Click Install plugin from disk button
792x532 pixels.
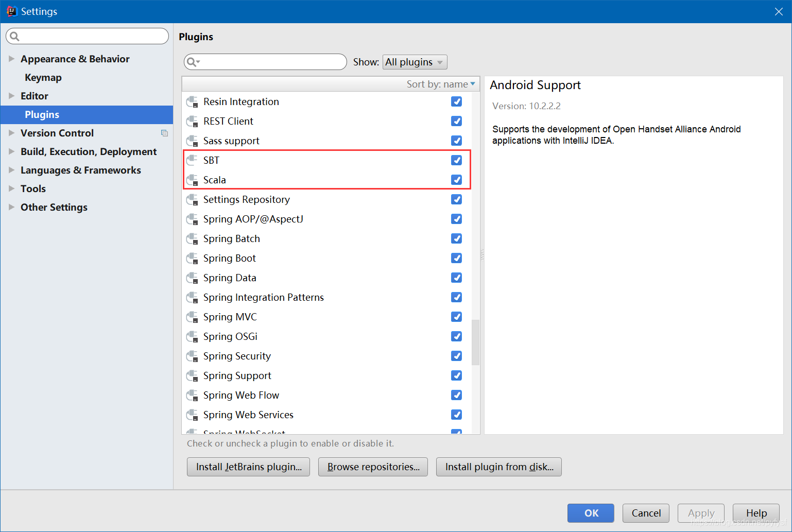499,467
